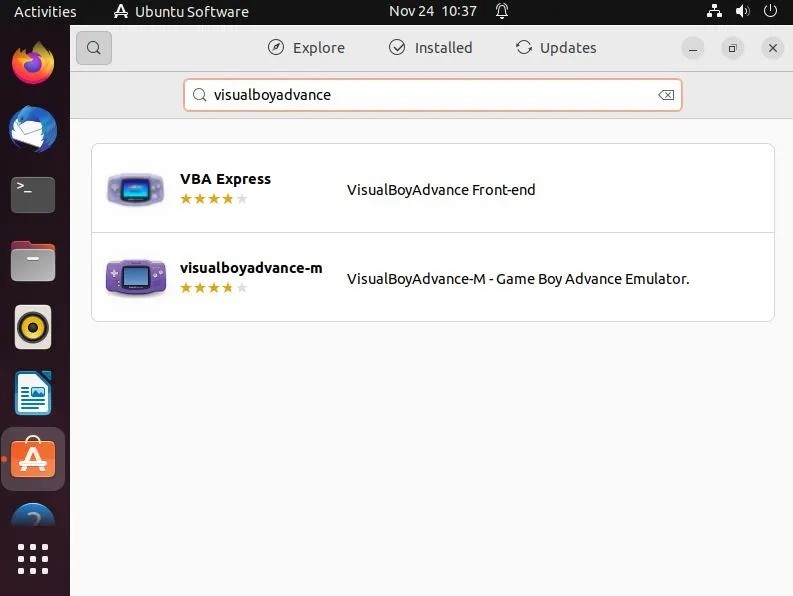The image size is (793, 596).
Task: Clear the search field text
Action: pyautogui.click(x=666, y=95)
